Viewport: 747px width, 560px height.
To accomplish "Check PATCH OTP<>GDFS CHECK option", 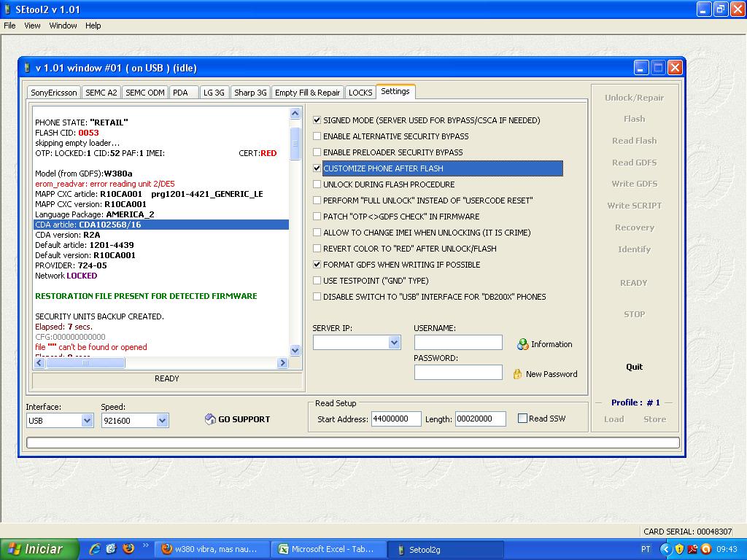I will (317, 216).
